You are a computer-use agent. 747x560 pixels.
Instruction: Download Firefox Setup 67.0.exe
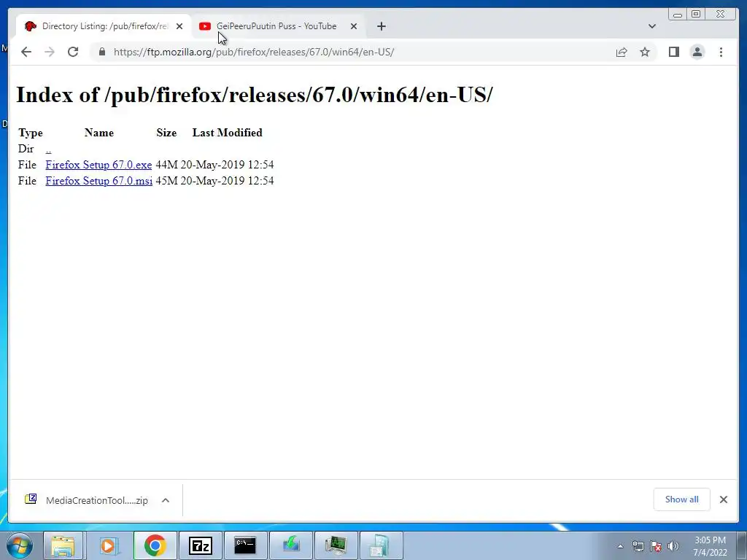coord(98,165)
